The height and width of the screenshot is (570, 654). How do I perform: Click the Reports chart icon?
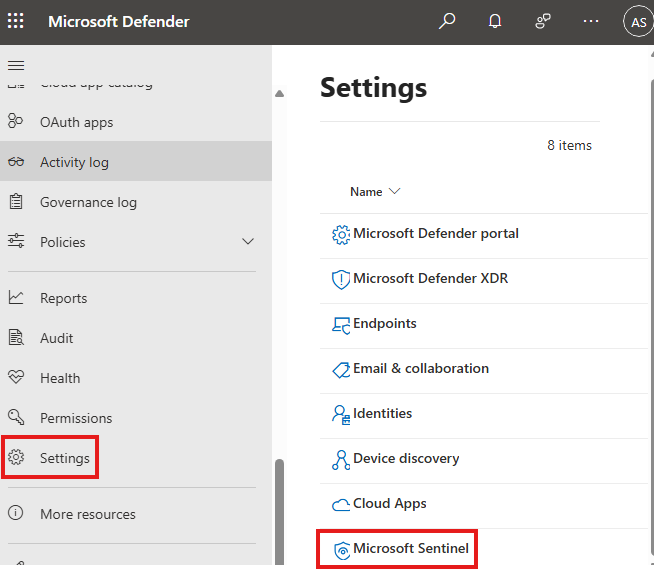(16, 297)
